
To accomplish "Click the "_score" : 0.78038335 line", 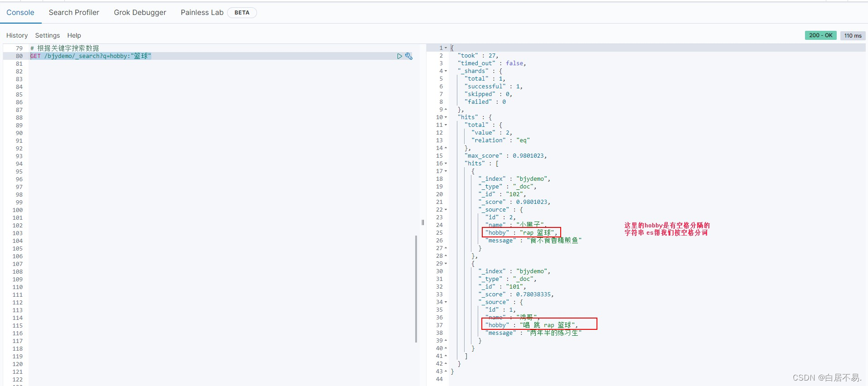I will click(x=516, y=294).
